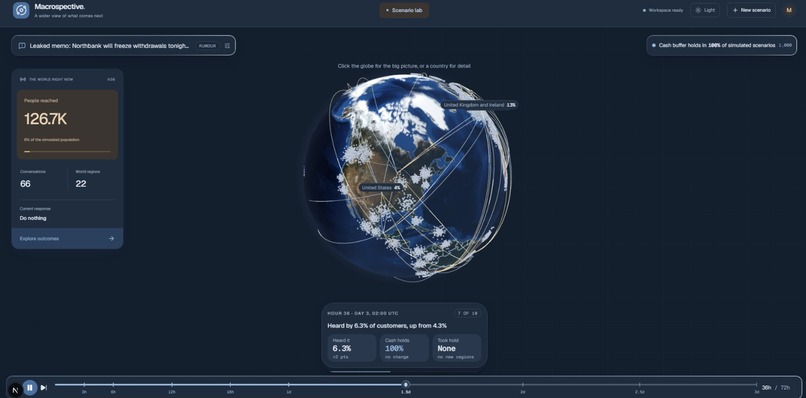Click the H36 hour label in panel
Viewport: 806px width, 398px height.
pyautogui.click(x=111, y=80)
